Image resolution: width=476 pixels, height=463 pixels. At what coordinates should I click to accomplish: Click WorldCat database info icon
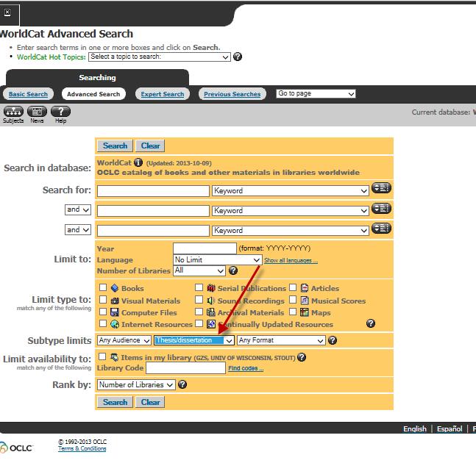(x=138, y=162)
